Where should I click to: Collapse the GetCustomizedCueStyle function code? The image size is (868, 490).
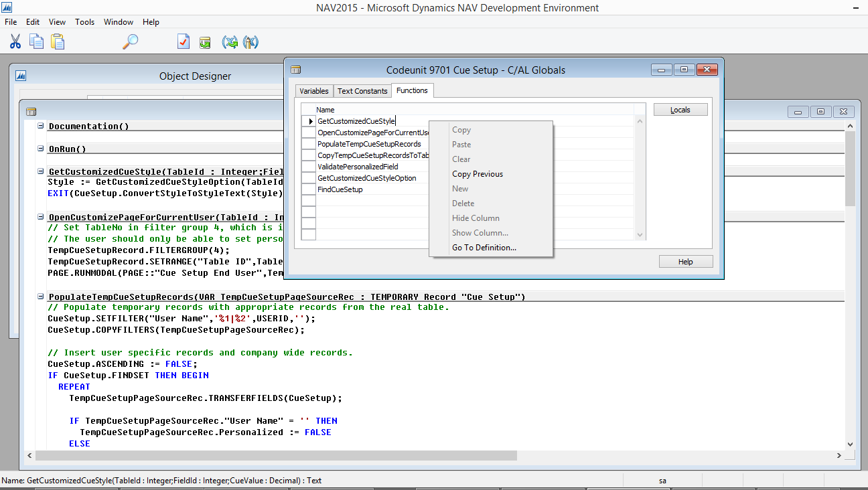coord(41,171)
